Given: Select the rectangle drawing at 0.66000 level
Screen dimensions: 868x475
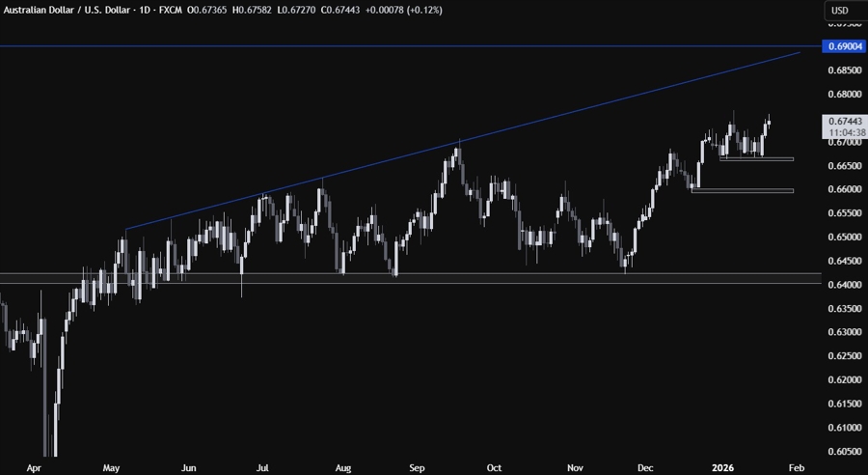Looking at the screenshot, I should click(x=743, y=190).
